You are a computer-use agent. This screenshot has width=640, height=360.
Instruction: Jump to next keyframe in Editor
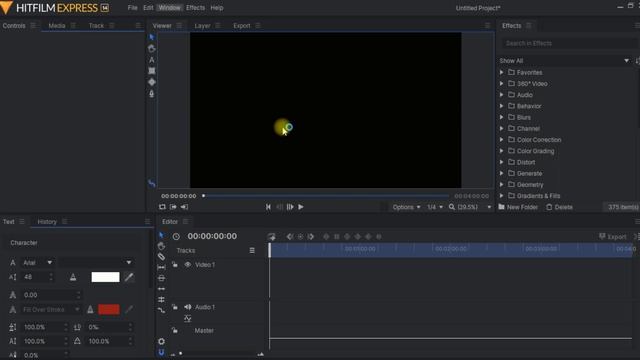pos(311,237)
